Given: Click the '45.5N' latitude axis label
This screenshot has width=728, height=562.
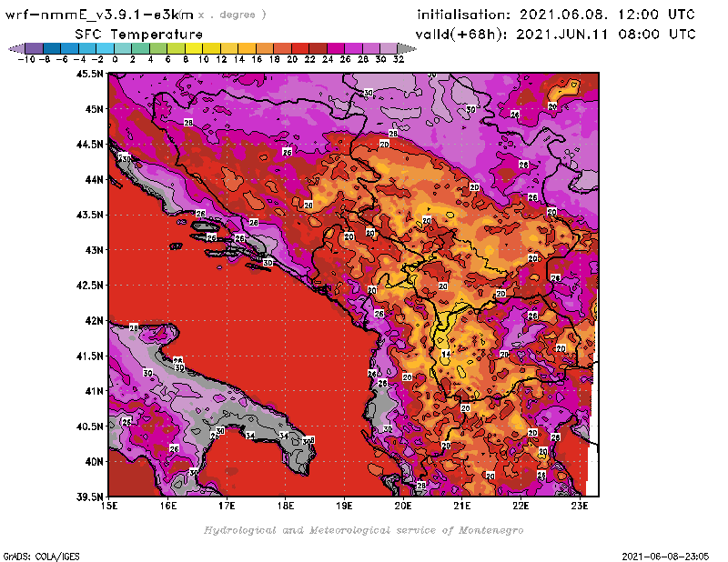Looking at the screenshot, I should 89,74.
